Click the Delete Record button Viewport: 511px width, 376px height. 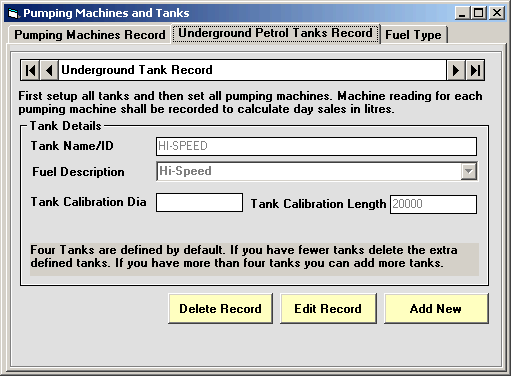coord(220,309)
